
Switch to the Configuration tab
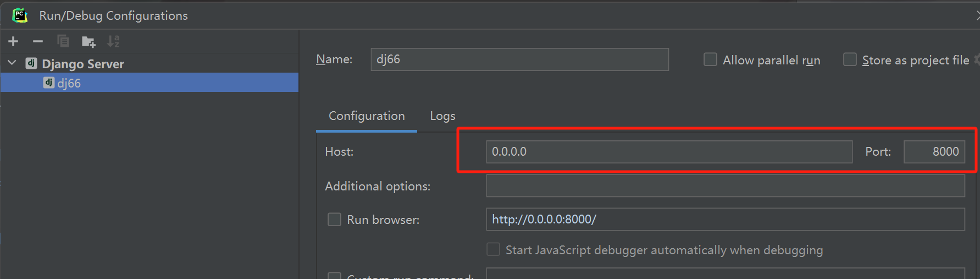367,116
